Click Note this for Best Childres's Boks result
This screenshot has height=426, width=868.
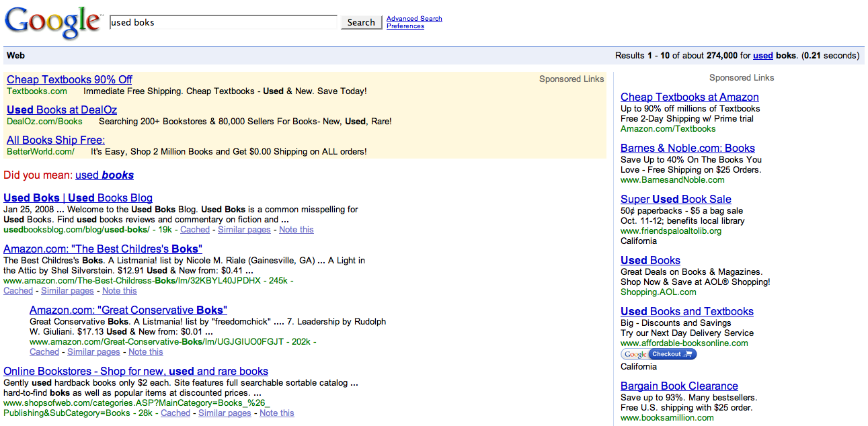[x=120, y=291]
